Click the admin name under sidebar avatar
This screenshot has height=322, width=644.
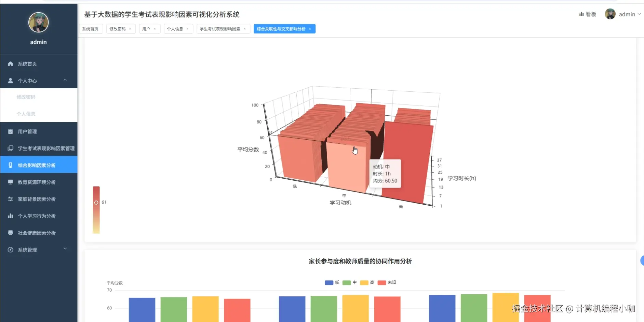[x=38, y=42]
